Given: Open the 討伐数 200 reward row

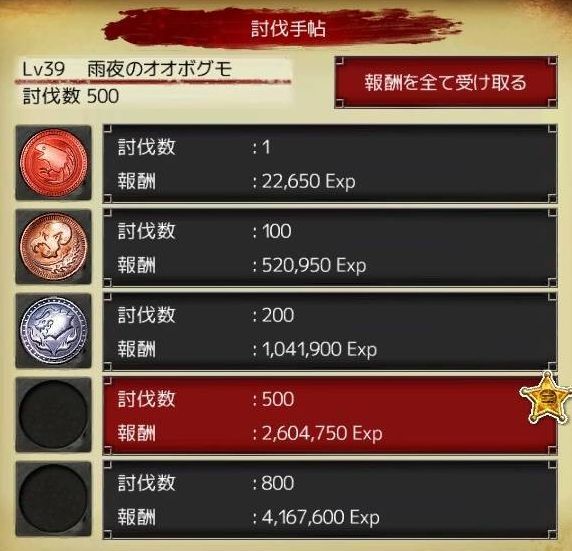Looking at the screenshot, I should click(330, 331).
